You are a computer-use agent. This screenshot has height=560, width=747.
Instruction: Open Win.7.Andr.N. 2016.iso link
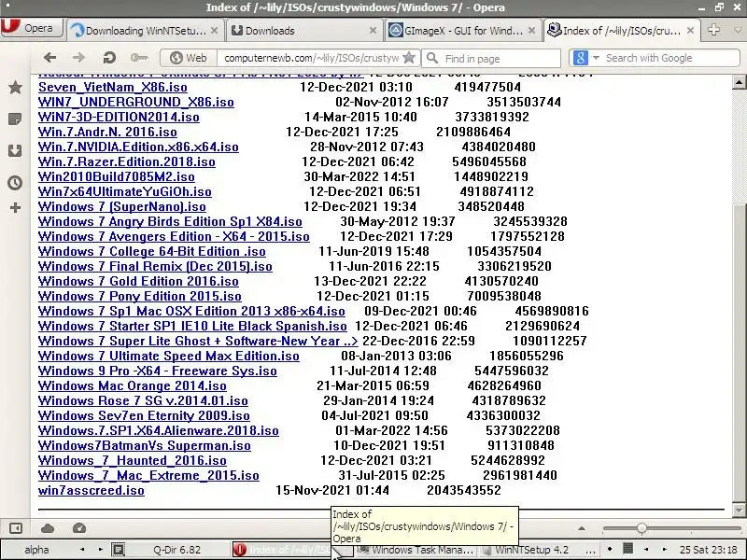coord(107,132)
